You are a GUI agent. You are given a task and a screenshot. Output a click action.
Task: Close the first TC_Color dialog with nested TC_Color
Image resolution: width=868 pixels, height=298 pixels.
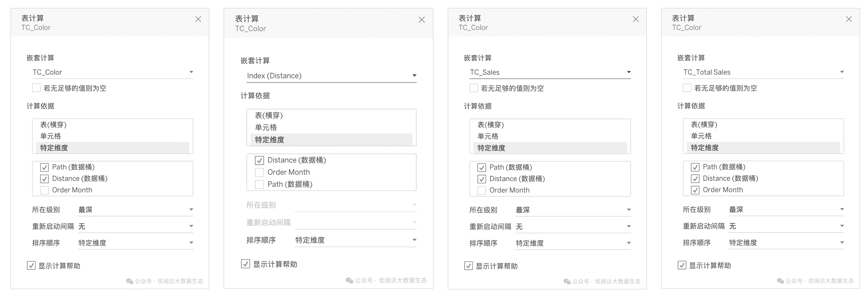(198, 19)
